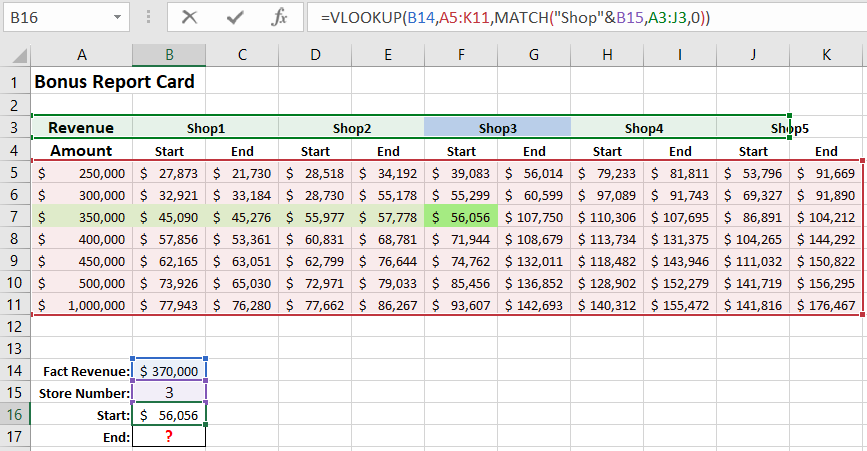This screenshot has height=451, width=867.
Task: Select column F by its header
Action: [461, 57]
